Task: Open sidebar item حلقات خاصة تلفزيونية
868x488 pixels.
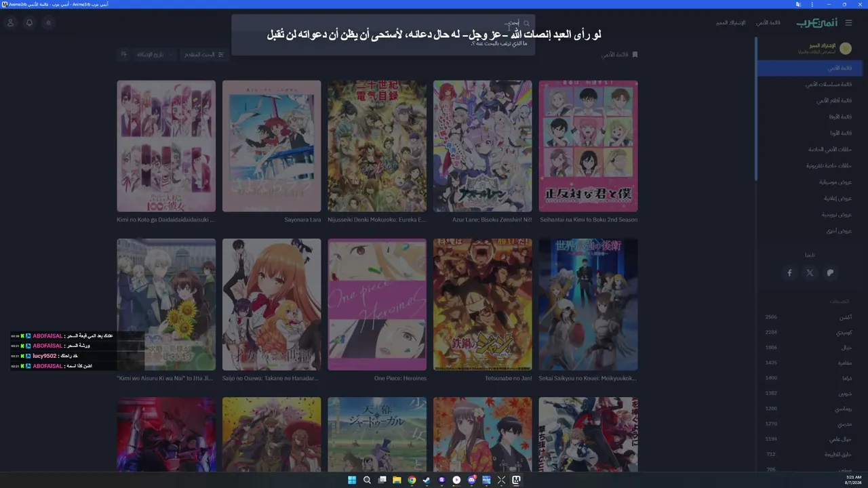Action: pos(810,165)
